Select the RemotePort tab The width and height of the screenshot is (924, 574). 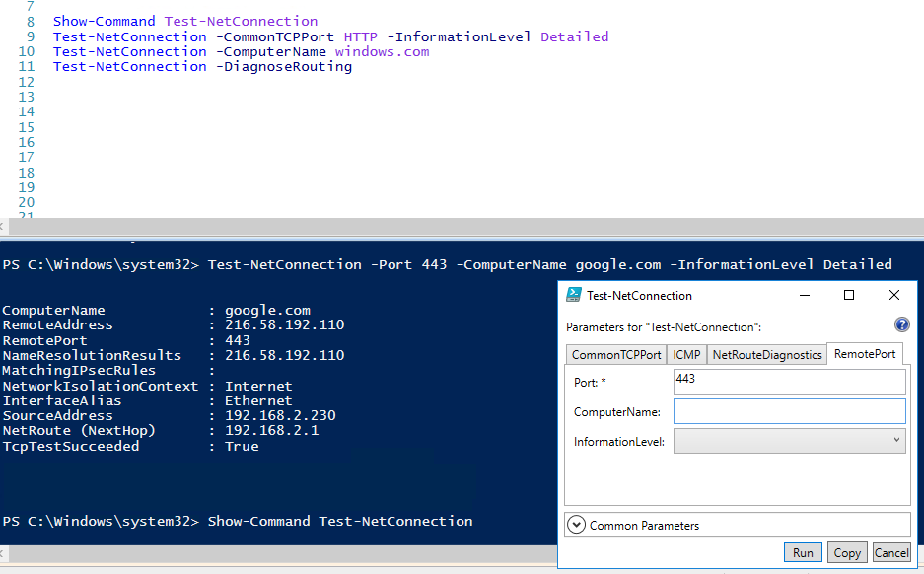point(865,354)
